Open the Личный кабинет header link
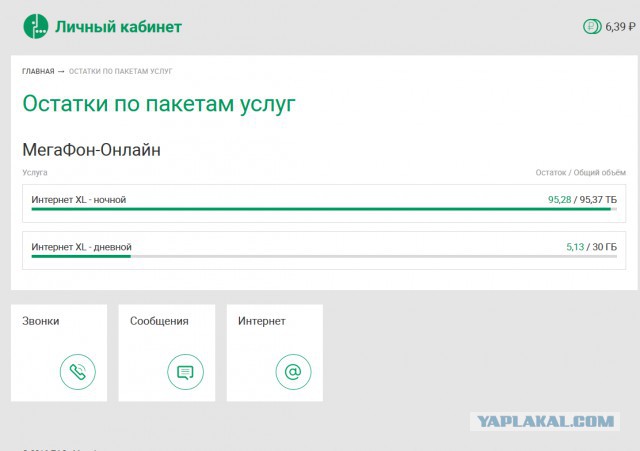The width and height of the screenshot is (640, 451). (118, 27)
